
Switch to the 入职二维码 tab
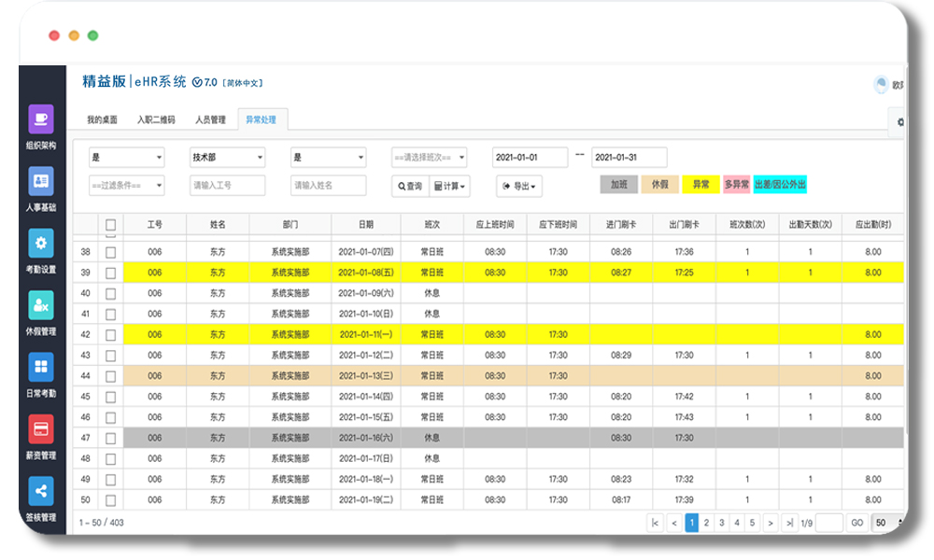(156, 120)
